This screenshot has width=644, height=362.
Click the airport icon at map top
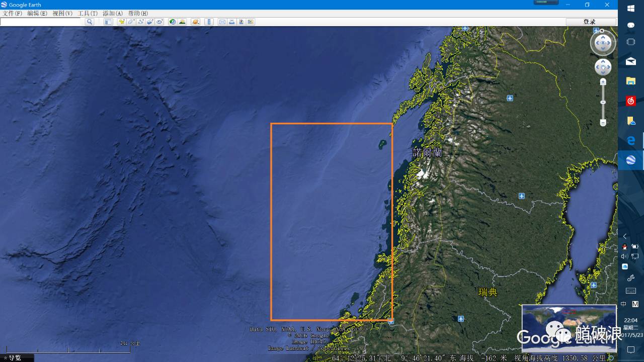(x=465, y=29)
